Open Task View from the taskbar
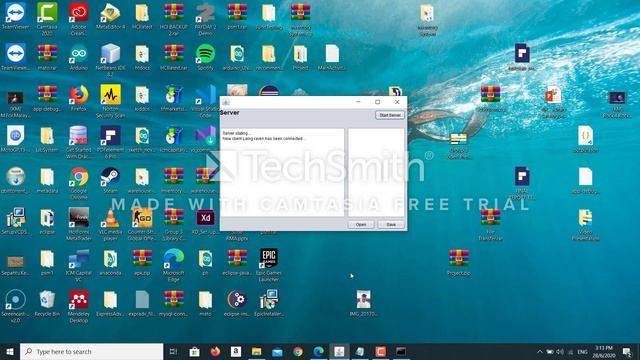This screenshot has width=640, height=360. point(173,351)
